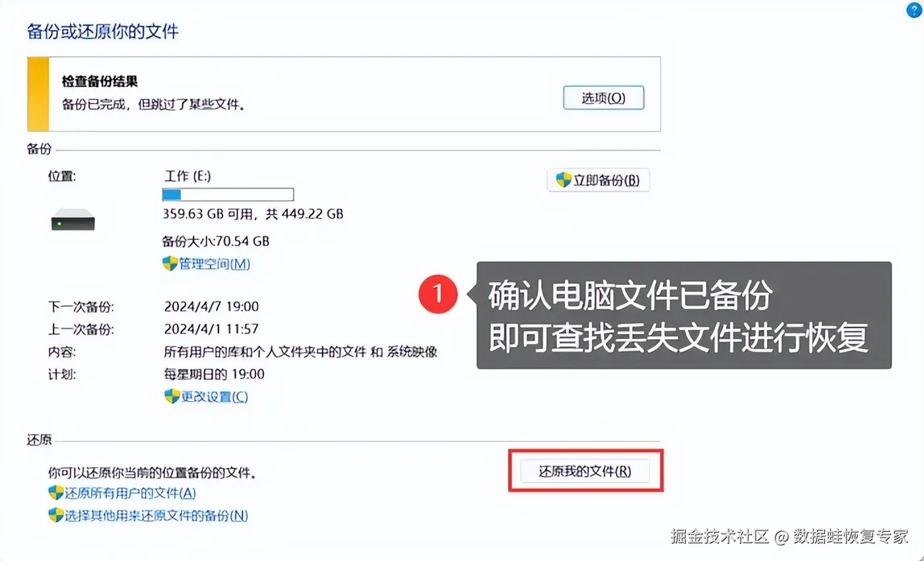Click the shield icon on 立即备份 button
The height and width of the screenshot is (561, 924).
(564, 180)
